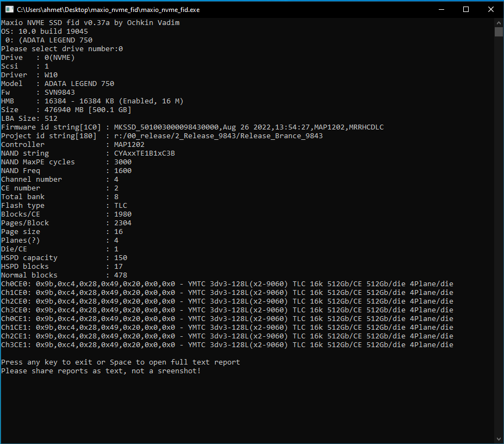Click the HSPD blocks value '17'

(119, 266)
